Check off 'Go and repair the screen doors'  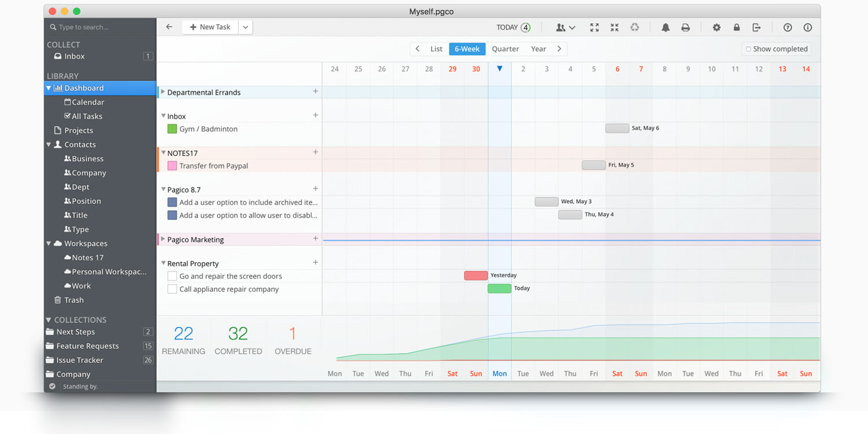click(172, 276)
